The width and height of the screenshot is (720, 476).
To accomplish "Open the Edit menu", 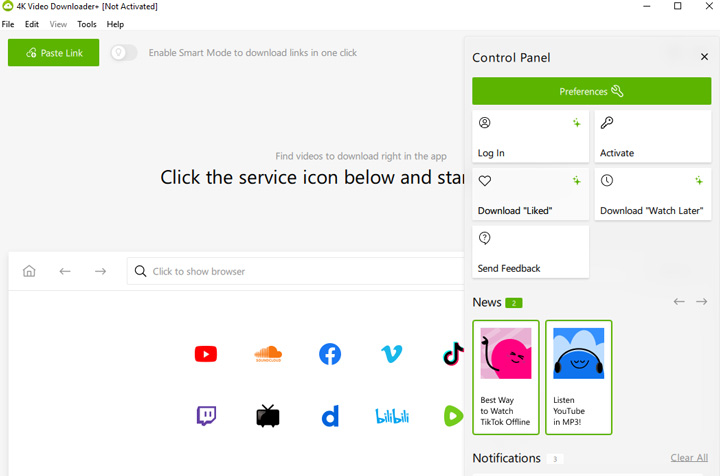I will click(x=32, y=24).
